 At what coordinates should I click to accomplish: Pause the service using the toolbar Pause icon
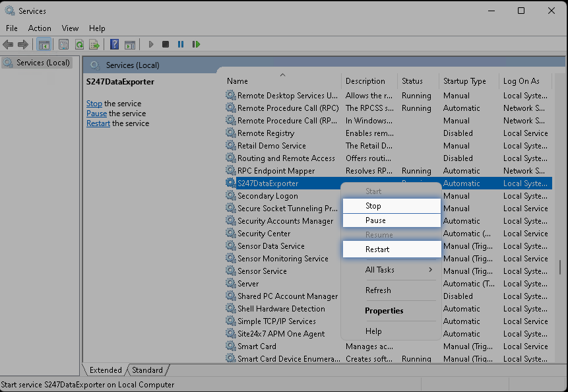coord(181,44)
